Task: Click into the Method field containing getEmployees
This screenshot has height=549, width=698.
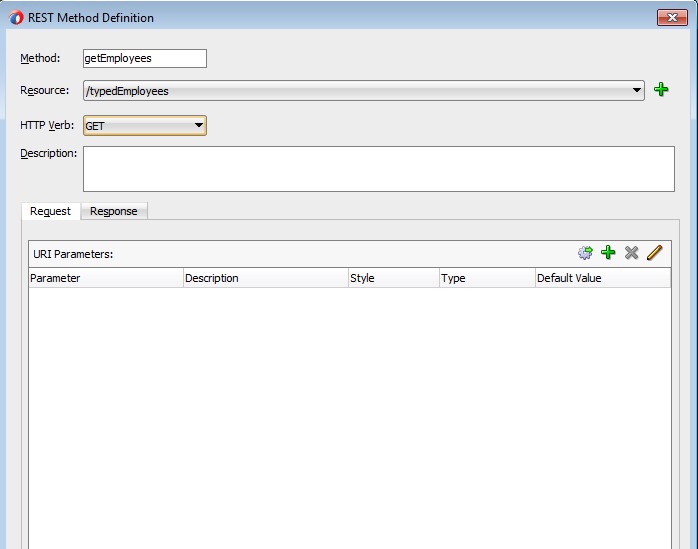Action: click(x=144, y=58)
